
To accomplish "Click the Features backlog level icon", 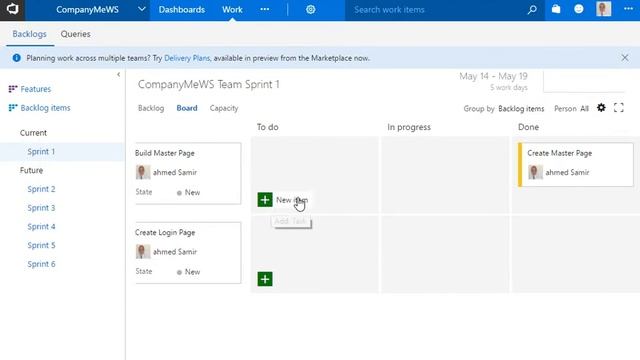I will tap(13, 89).
